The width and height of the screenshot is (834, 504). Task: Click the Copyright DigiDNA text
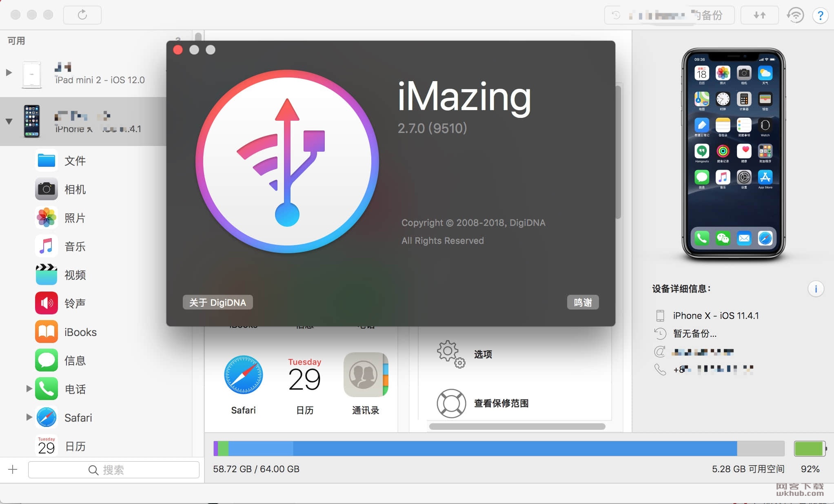pos(473,223)
